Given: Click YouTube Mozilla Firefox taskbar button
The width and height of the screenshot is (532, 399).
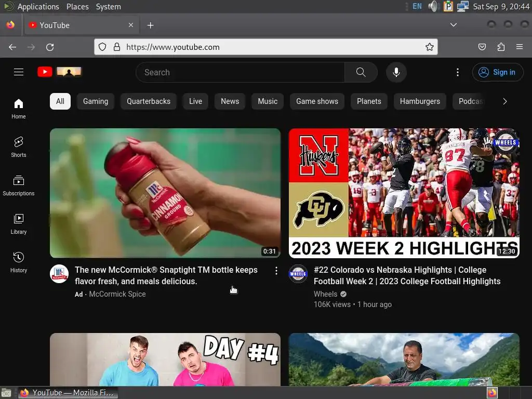Looking at the screenshot, I should coord(68,393).
